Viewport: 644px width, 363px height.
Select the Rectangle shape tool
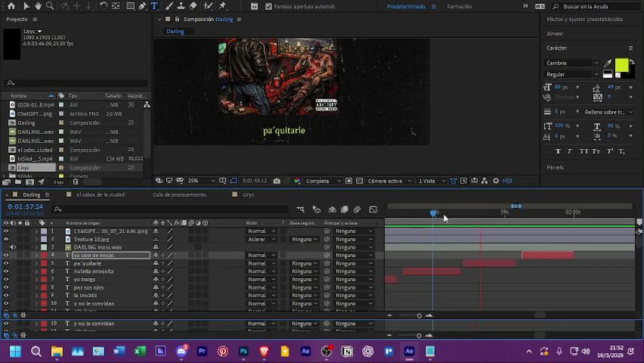pos(131,6)
